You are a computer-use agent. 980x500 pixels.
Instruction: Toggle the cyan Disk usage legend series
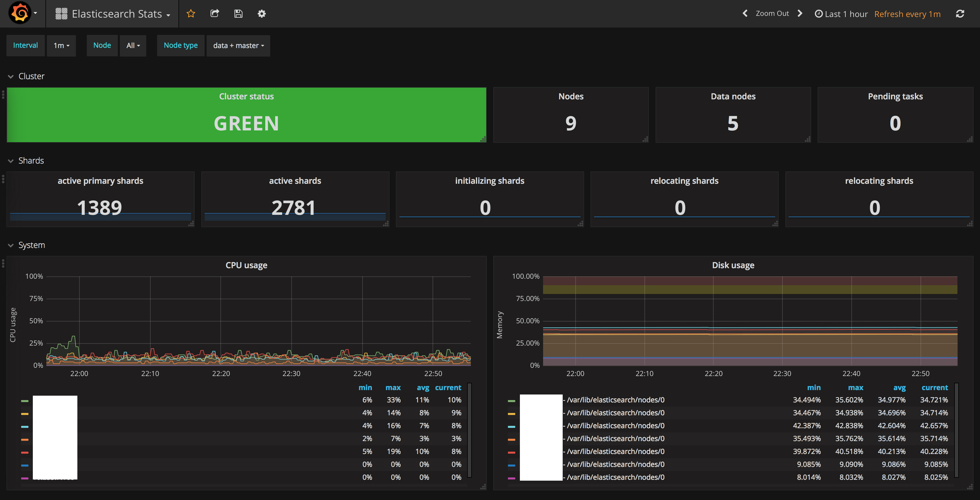[615, 426]
